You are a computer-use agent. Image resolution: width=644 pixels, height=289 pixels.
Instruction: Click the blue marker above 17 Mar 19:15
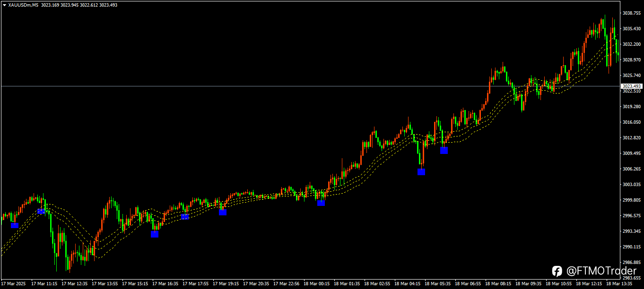[x=223, y=212]
